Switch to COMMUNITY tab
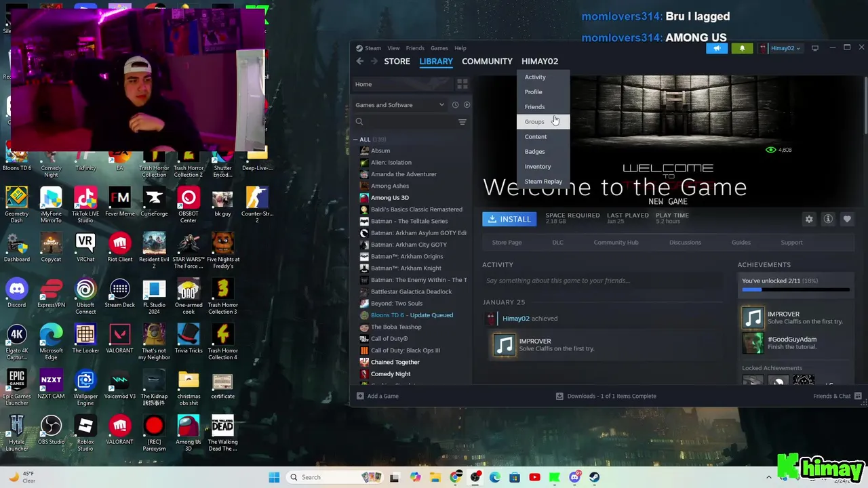This screenshot has height=488, width=868. [487, 61]
